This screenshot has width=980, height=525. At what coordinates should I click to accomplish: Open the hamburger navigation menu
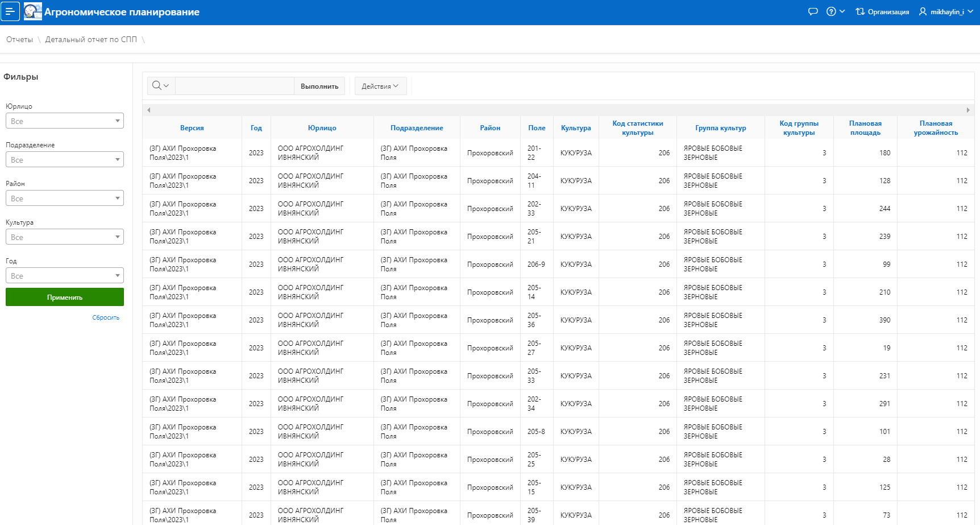(10, 11)
